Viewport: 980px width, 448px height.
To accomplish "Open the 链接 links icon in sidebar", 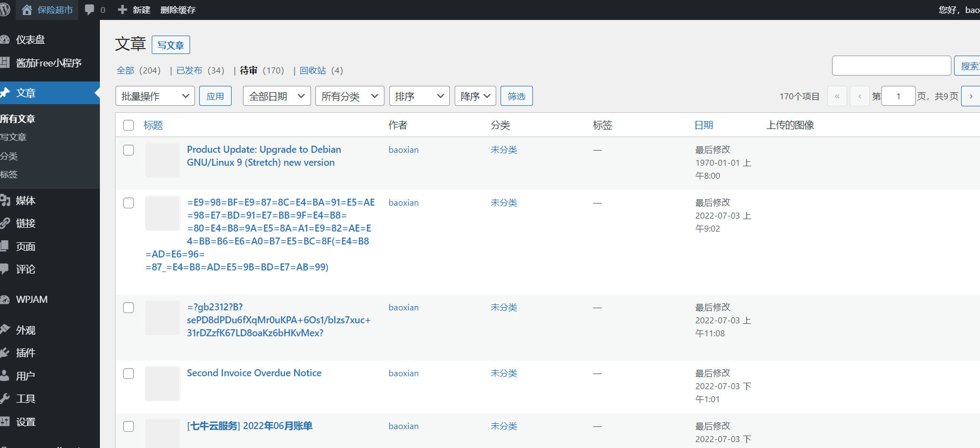I will click(5, 223).
